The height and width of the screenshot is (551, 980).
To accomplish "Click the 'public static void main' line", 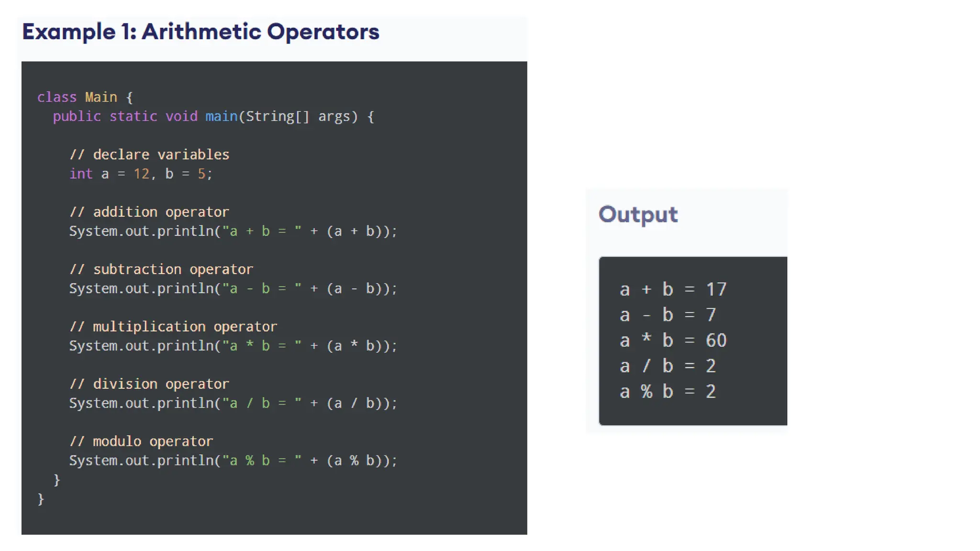I will coord(213,116).
